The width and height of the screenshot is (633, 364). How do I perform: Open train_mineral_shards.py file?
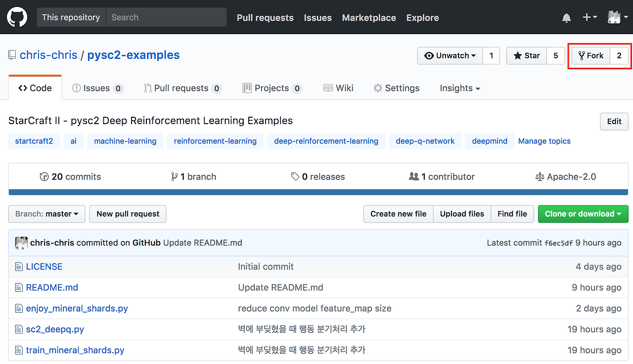click(75, 350)
